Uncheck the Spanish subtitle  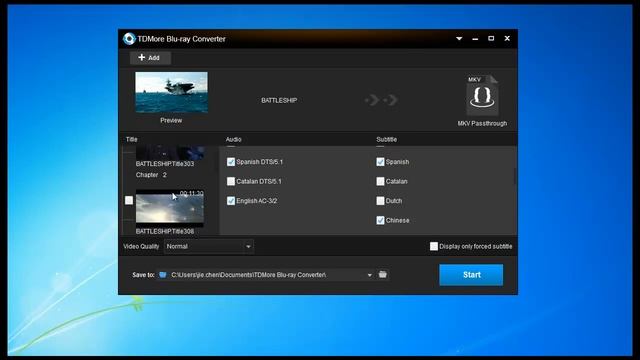click(x=380, y=162)
